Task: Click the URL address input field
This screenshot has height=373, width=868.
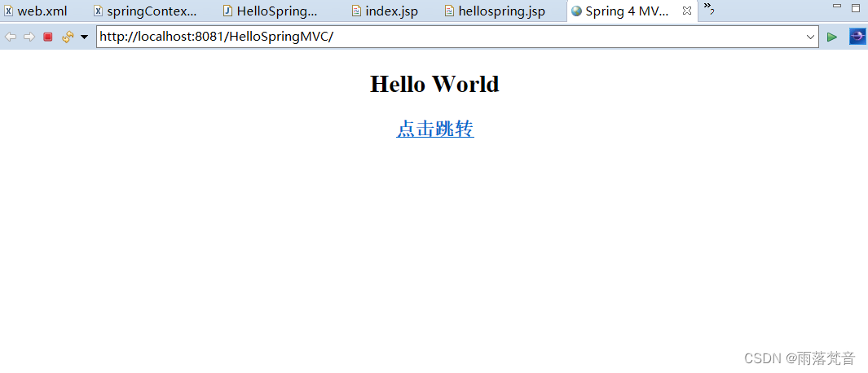Action: click(452, 37)
